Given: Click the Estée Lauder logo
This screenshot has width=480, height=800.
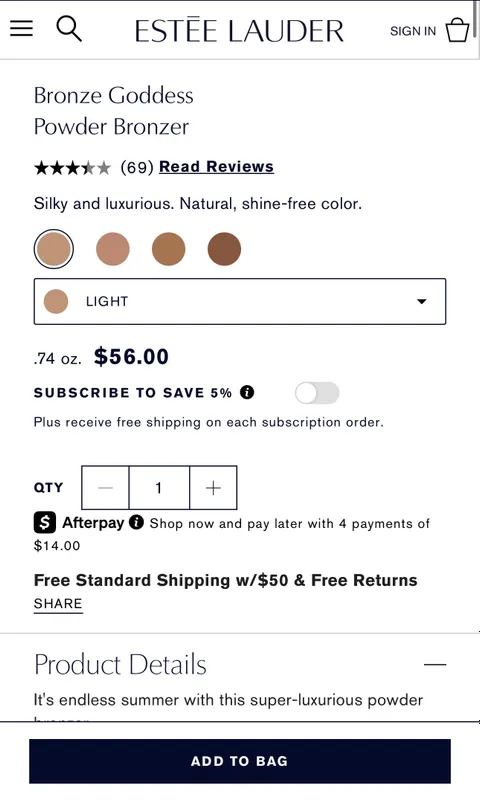Looking at the screenshot, I should 239,31.
